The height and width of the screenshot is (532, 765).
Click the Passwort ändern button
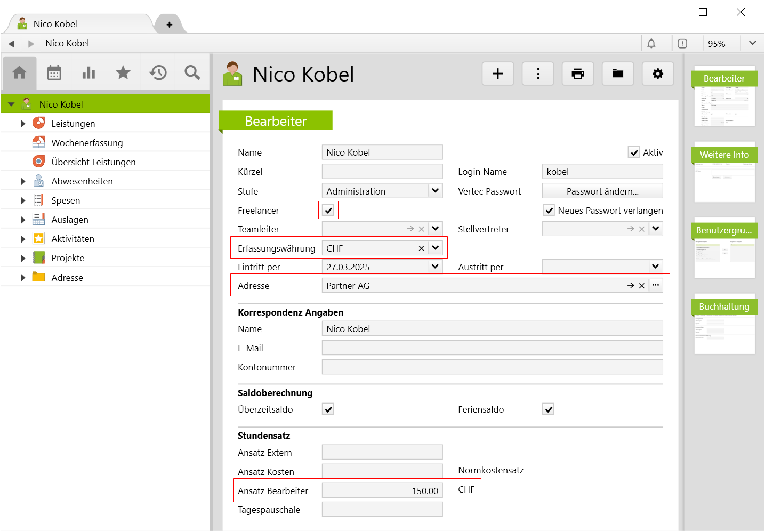tap(602, 191)
